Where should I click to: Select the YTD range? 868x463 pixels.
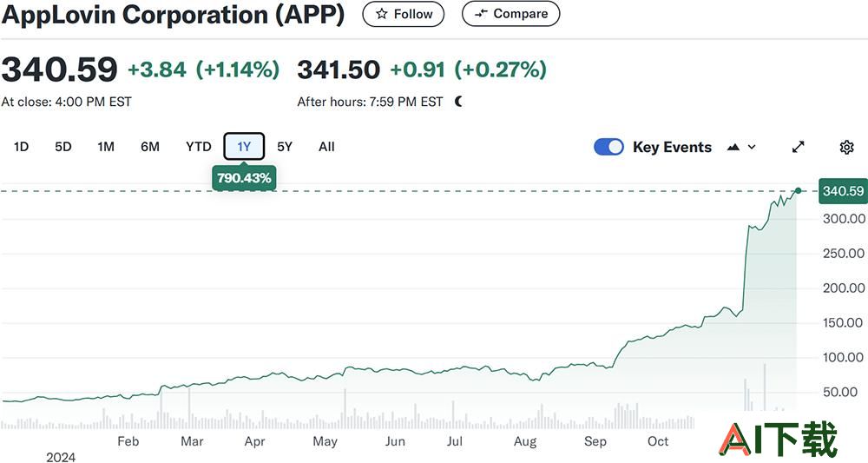tap(198, 147)
